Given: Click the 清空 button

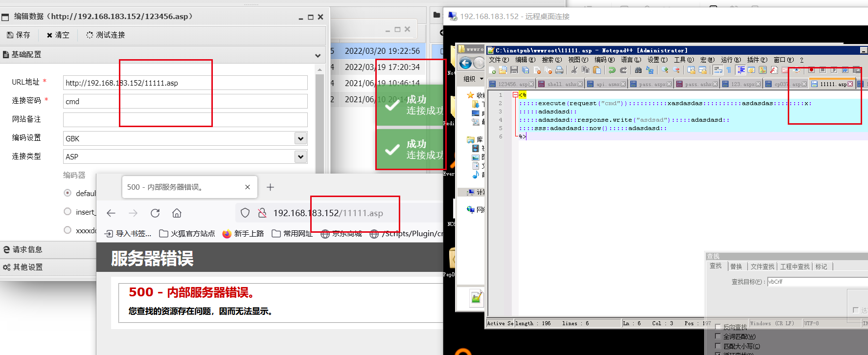Looking at the screenshot, I should [58, 35].
